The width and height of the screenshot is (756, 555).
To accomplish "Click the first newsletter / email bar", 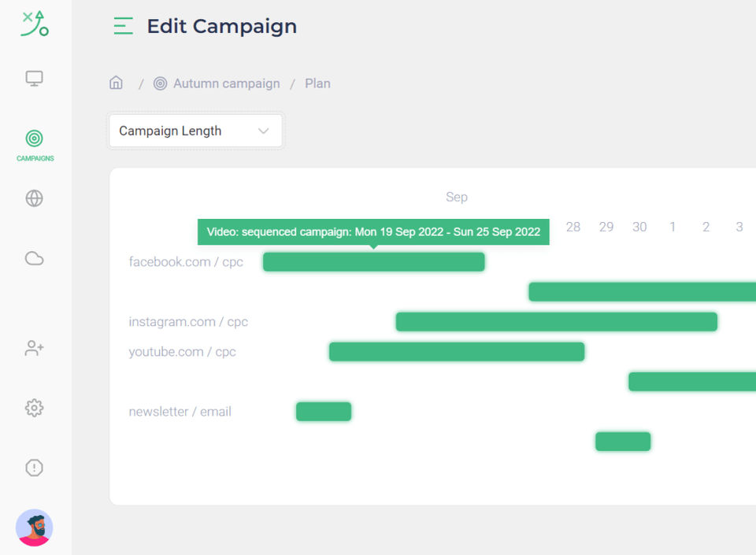I will point(324,412).
